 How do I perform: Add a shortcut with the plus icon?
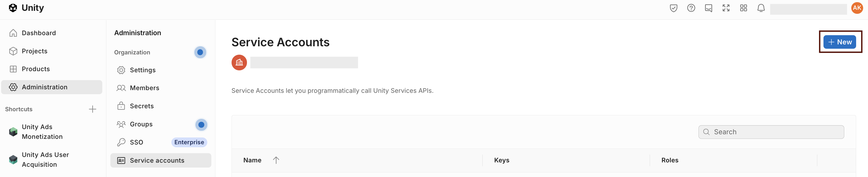click(x=92, y=109)
